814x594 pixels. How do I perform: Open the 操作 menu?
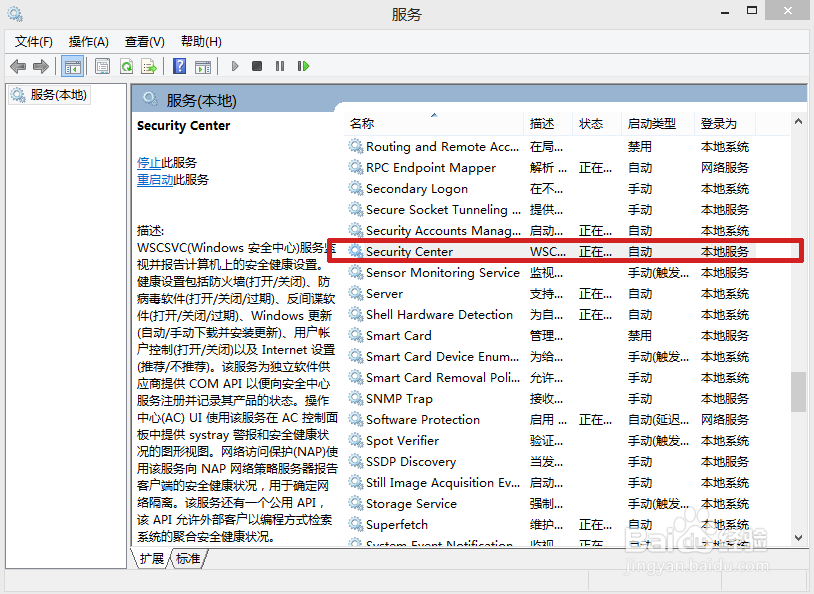88,41
